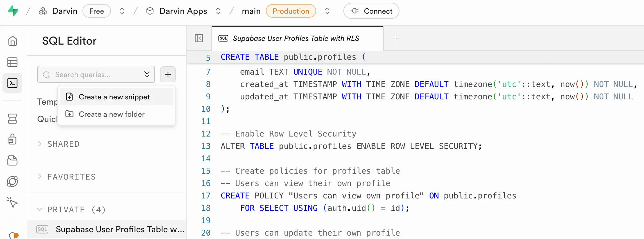Click the SQL Editor heading
The width and height of the screenshot is (644, 239).
click(69, 41)
